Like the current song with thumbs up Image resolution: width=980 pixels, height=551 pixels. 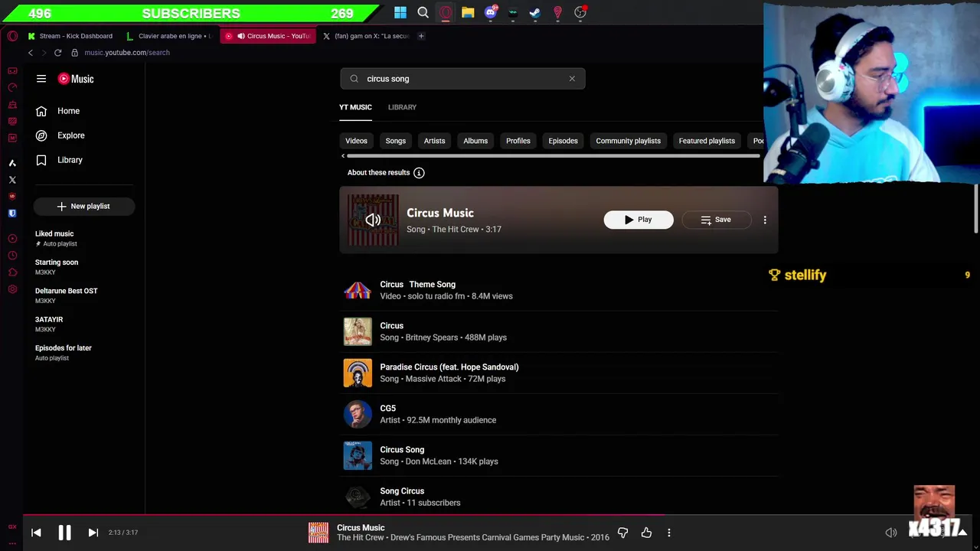646,533
